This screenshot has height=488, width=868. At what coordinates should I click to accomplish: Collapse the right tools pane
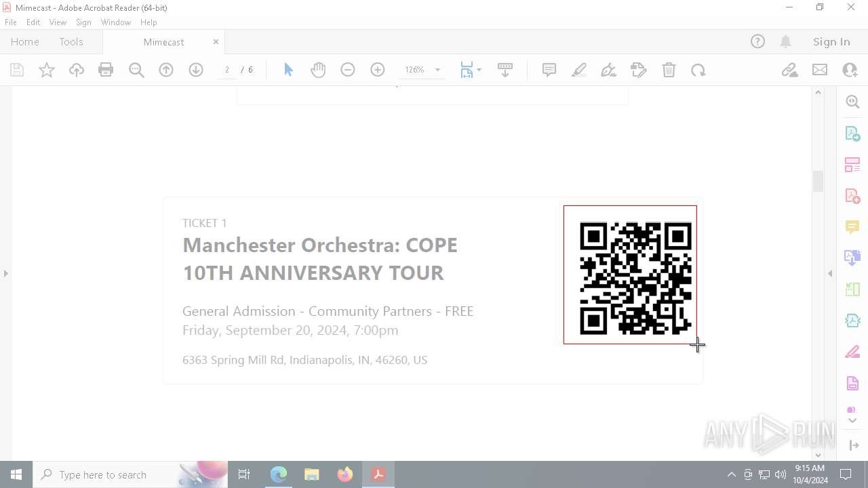(830, 273)
